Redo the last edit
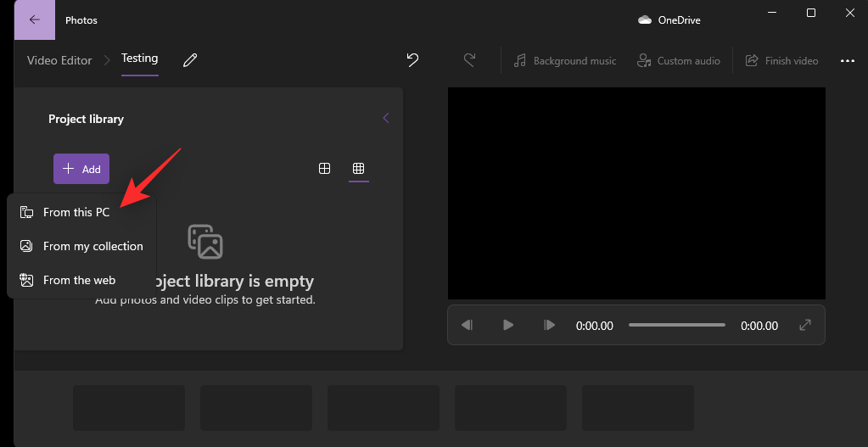Viewport: 868px width, 447px height. pyautogui.click(x=469, y=59)
